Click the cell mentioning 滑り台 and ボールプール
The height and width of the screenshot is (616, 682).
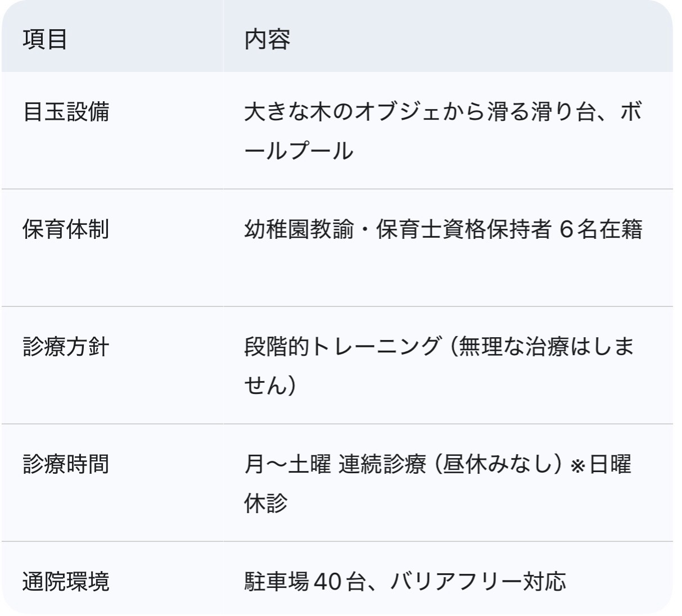(x=442, y=131)
